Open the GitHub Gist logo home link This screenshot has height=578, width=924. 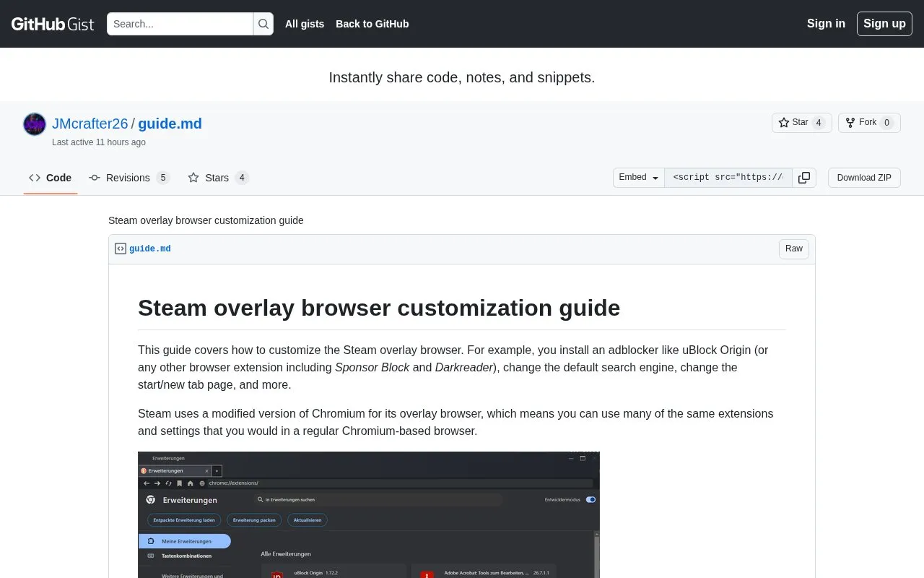[53, 24]
